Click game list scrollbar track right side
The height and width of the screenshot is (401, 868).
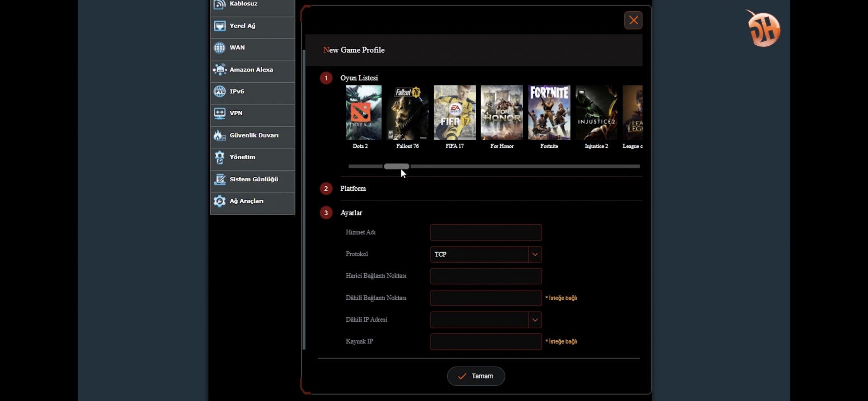[x=524, y=166]
